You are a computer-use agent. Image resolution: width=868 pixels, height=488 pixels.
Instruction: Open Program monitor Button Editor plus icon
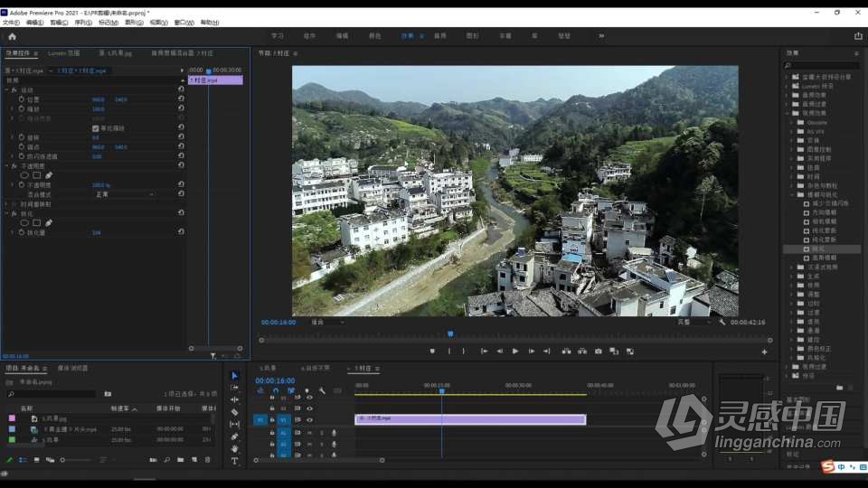point(764,352)
